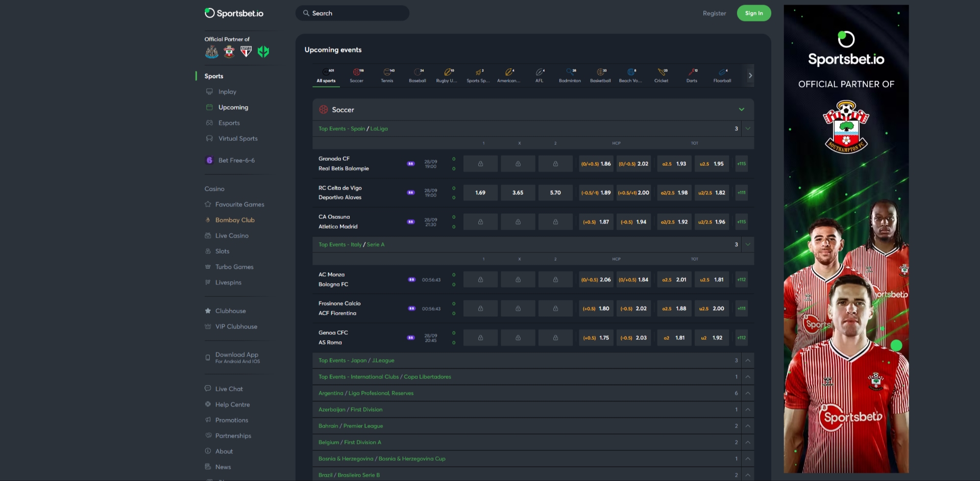Bet on Celta de Vigo win 1.69
980x481 pixels.
pyautogui.click(x=480, y=193)
